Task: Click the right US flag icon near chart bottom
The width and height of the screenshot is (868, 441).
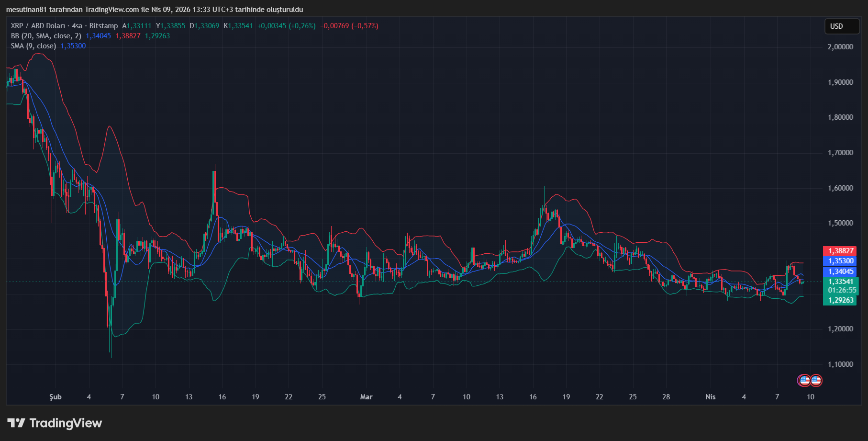Action: [x=816, y=381]
